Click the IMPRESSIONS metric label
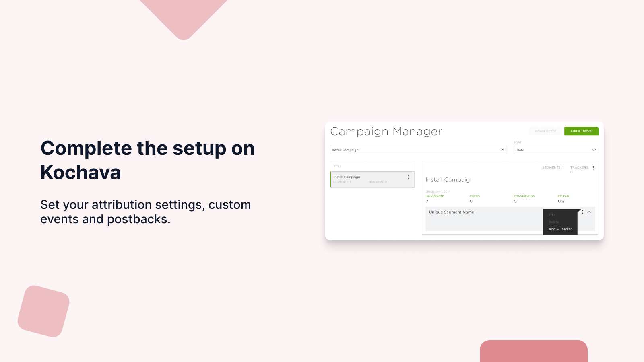Image resolution: width=644 pixels, height=362 pixels. 435,196
